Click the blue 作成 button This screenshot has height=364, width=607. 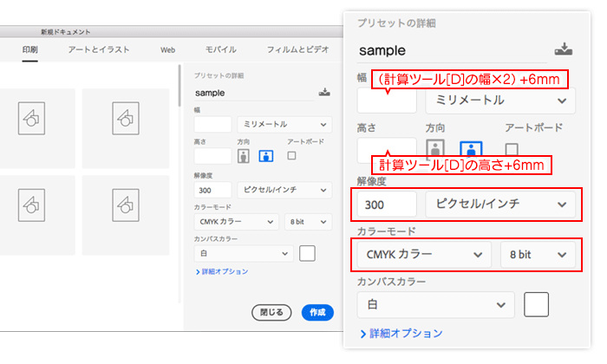coord(318,312)
